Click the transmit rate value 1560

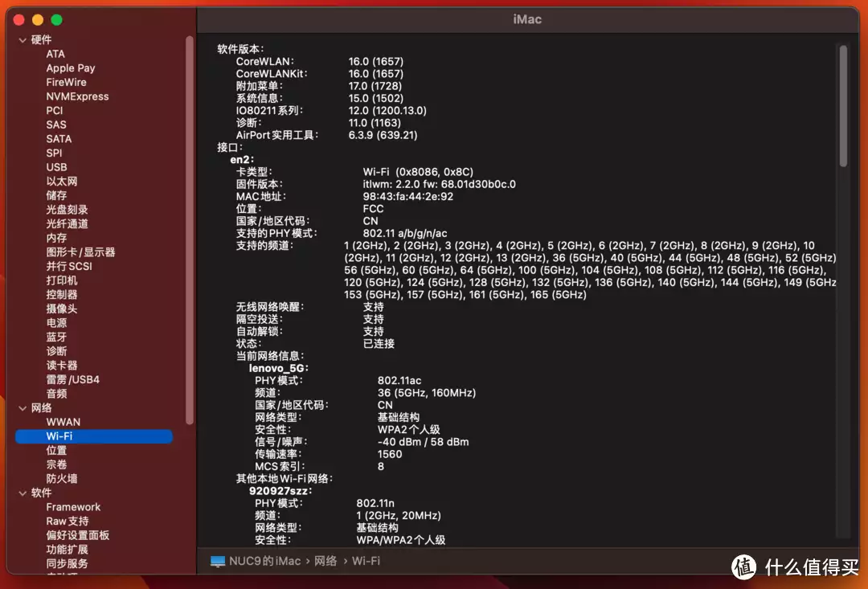390,455
